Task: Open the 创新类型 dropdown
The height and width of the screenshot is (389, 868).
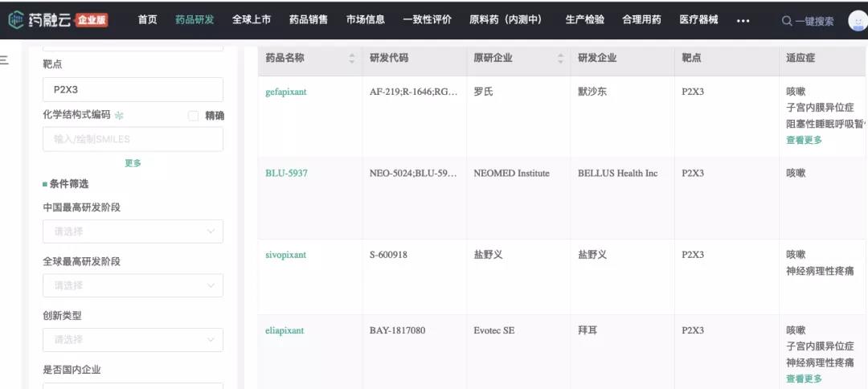Action: pos(133,340)
